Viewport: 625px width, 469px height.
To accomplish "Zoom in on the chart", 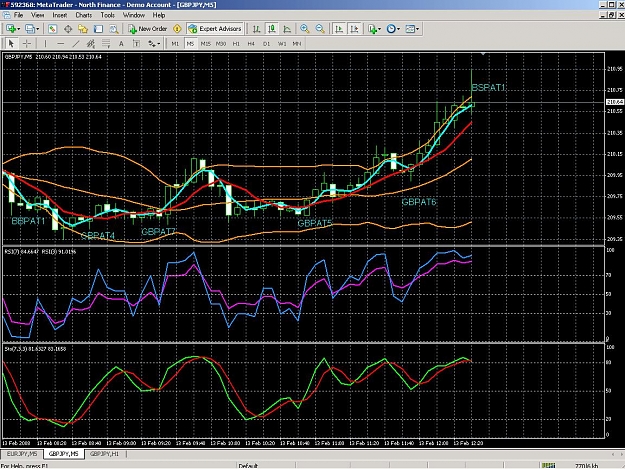I will (x=305, y=29).
